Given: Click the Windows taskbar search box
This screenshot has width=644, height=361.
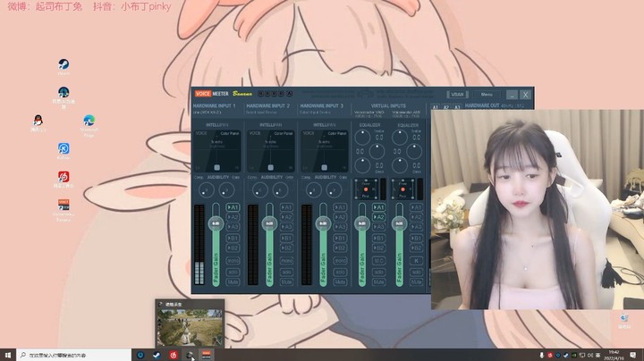Looking at the screenshot, I should pos(74,355).
